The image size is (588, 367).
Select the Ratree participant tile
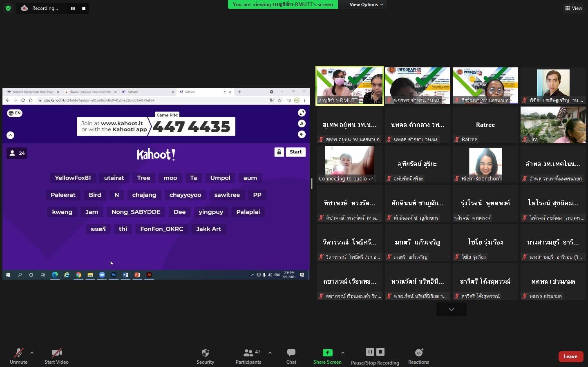click(485, 125)
